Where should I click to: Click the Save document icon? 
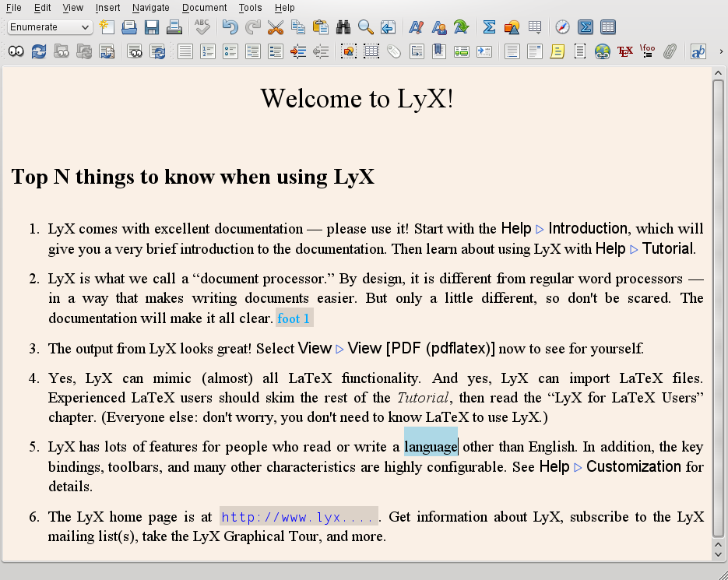(152, 26)
